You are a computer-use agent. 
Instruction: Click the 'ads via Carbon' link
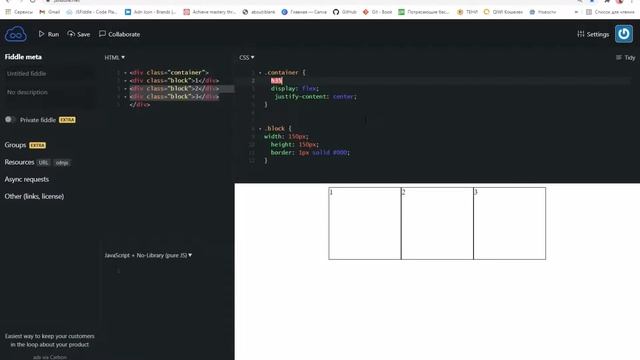click(49, 357)
